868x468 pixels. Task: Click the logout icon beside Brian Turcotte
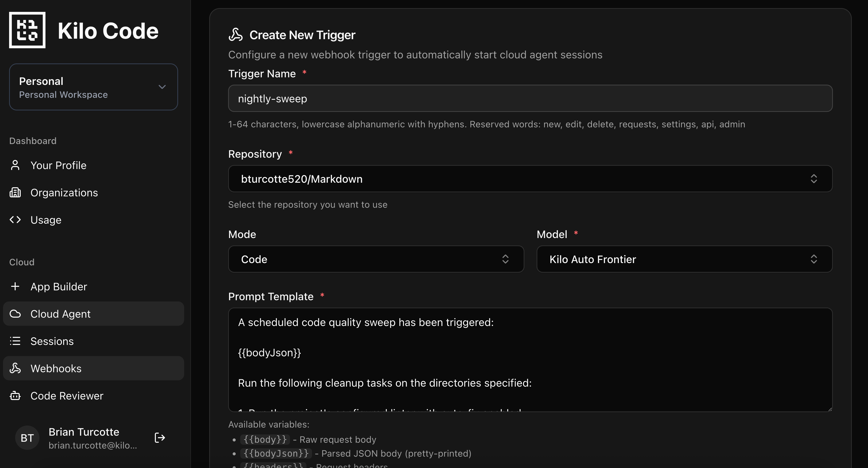159,438
